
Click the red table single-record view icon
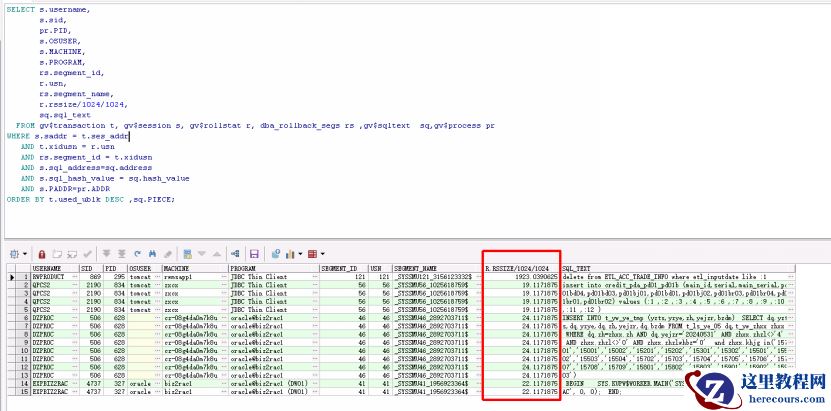tap(312, 254)
